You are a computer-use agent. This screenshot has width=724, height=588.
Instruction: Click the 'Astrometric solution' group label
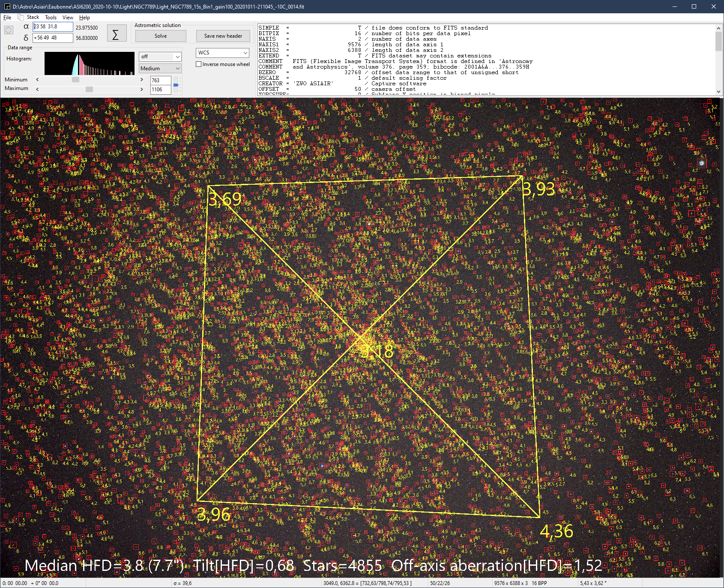click(x=158, y=25)
